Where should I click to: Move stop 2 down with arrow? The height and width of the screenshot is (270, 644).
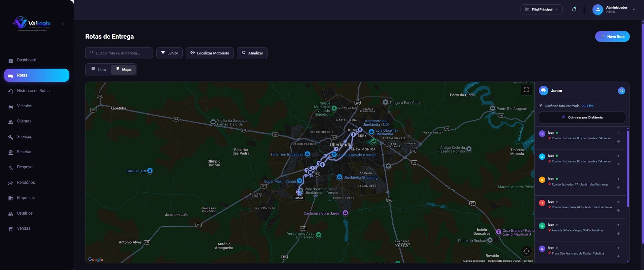[x=618, y=164]
